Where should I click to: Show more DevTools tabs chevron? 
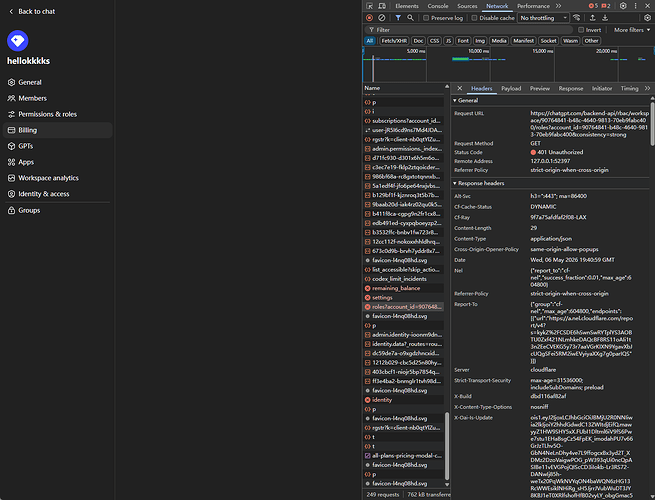[559, 6]
